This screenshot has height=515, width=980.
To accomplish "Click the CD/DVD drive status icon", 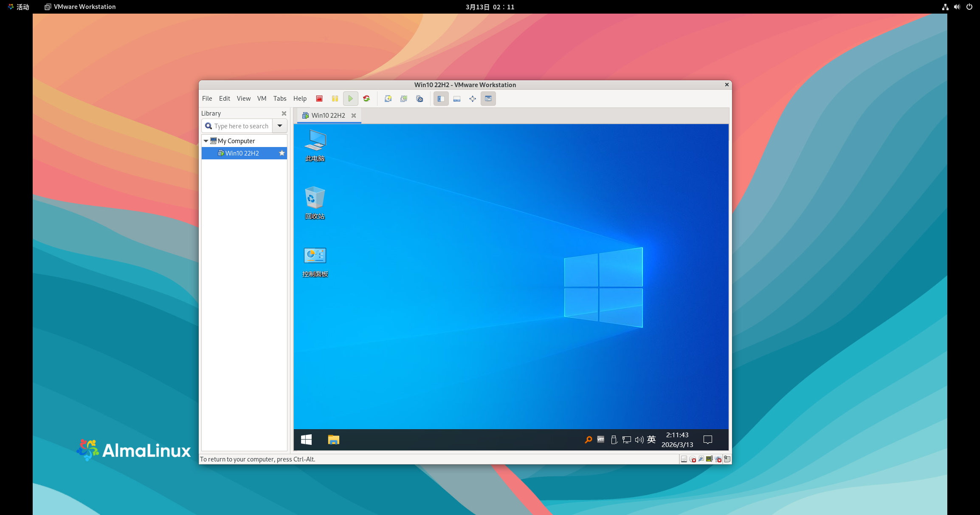I will [x=693, y=459].
